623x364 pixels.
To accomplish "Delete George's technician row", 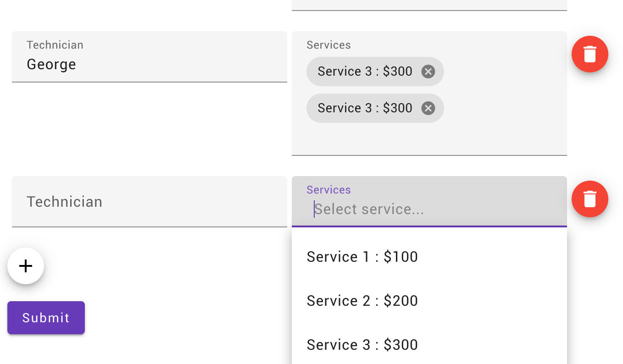I will click(590, 54).
